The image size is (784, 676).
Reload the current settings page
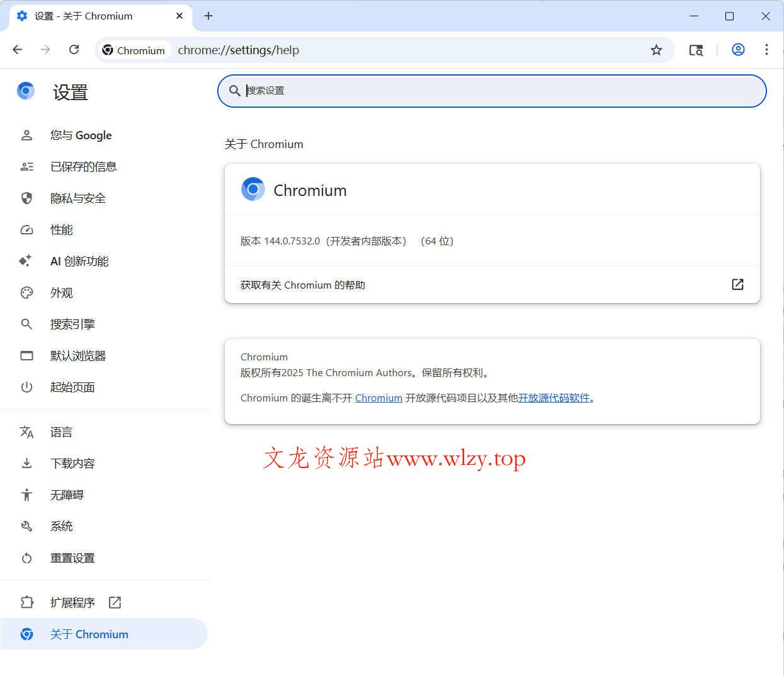tap(74, 49)
